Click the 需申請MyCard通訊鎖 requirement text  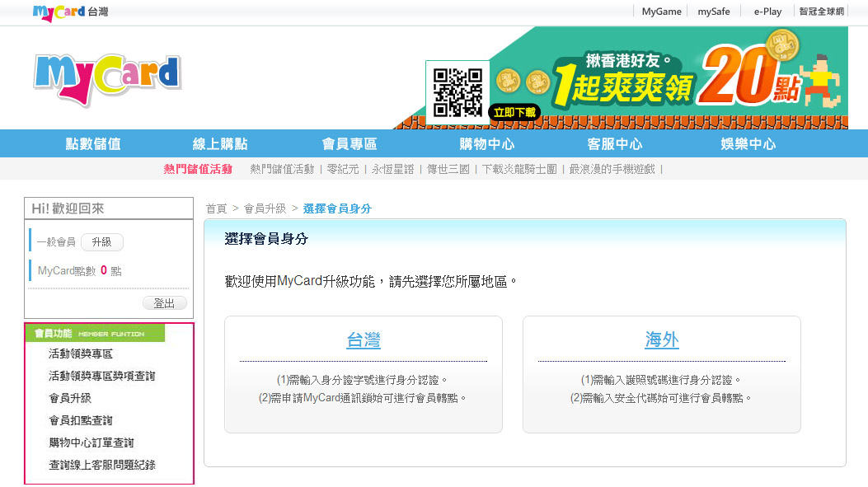(362, 398)
